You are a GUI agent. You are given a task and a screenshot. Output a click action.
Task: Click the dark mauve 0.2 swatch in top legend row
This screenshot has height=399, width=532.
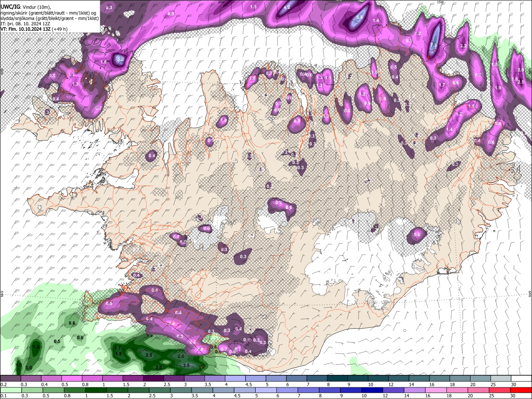tap(10, 379)
